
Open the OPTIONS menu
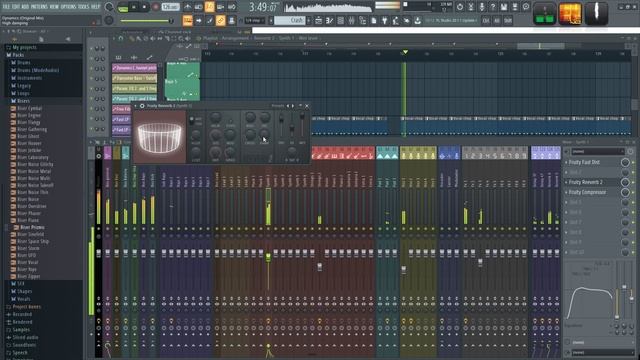(x=68, y=7)
